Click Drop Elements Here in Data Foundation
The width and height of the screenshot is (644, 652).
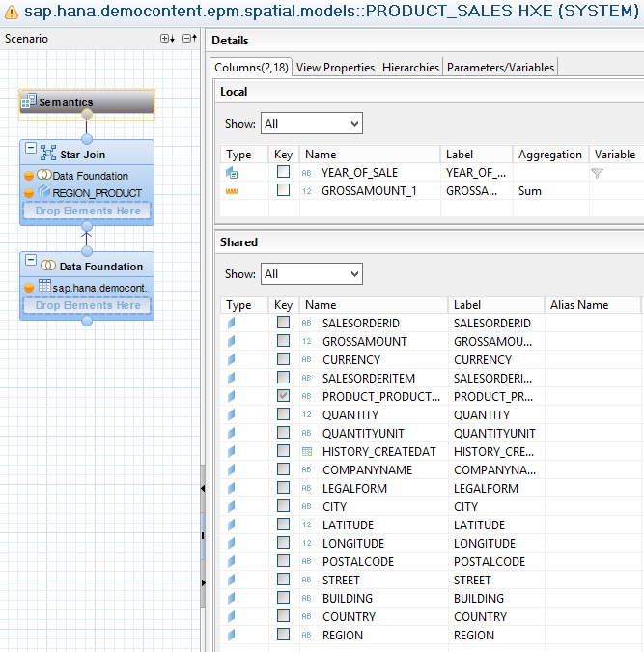pyautogui.click(x=87, y=305)
